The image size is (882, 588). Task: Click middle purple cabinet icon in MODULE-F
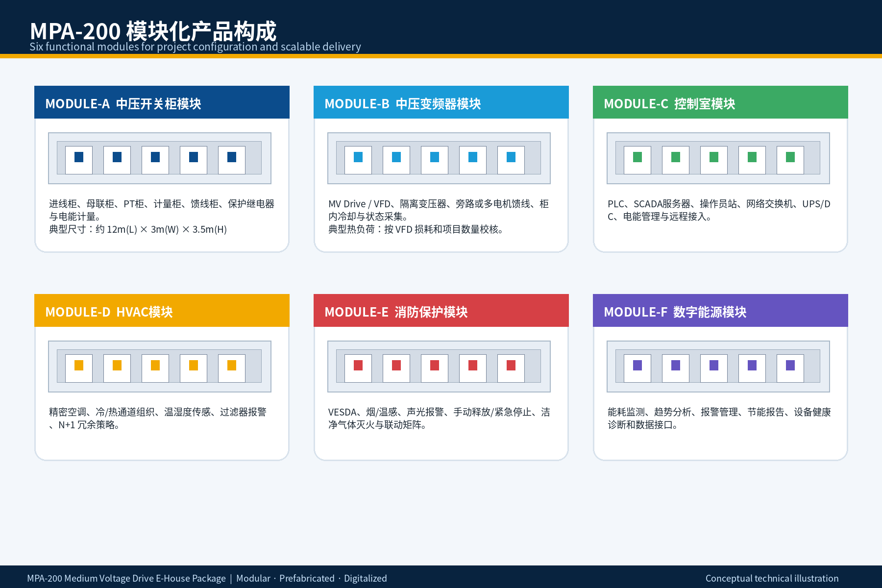(714, 368)
